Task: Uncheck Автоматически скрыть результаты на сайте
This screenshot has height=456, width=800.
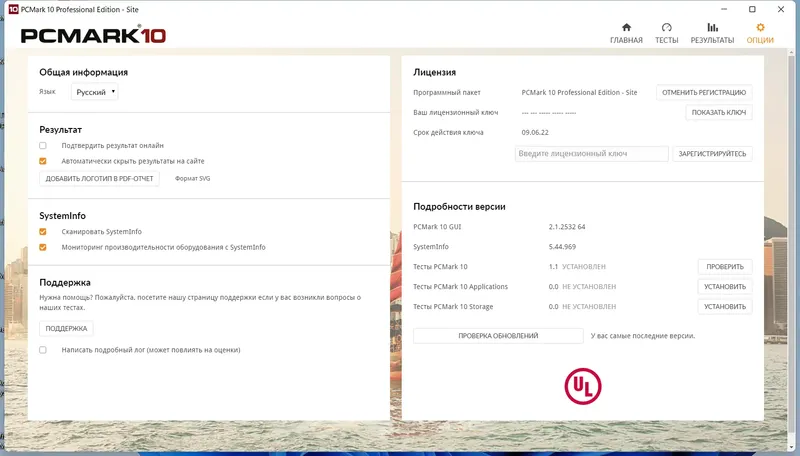Action: tap(43, 161)
